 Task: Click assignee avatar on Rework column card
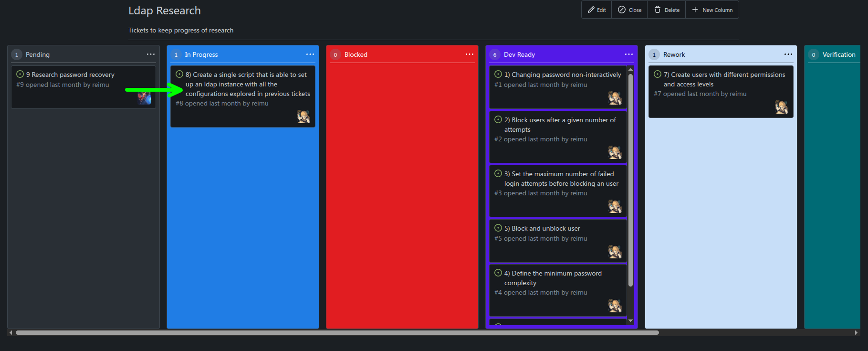pos(781,107)
